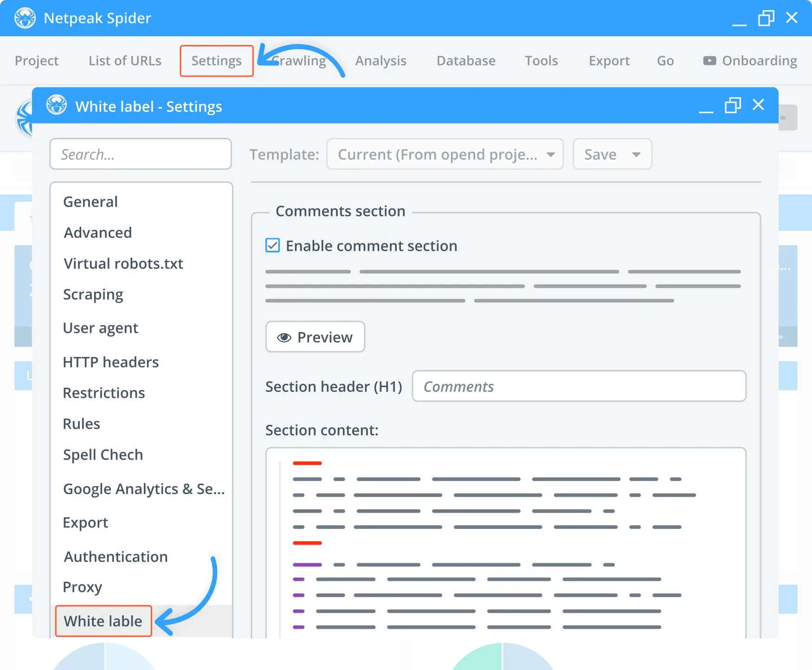Select Proxy category
812x670 pixels.
click(x=82, y=587)
